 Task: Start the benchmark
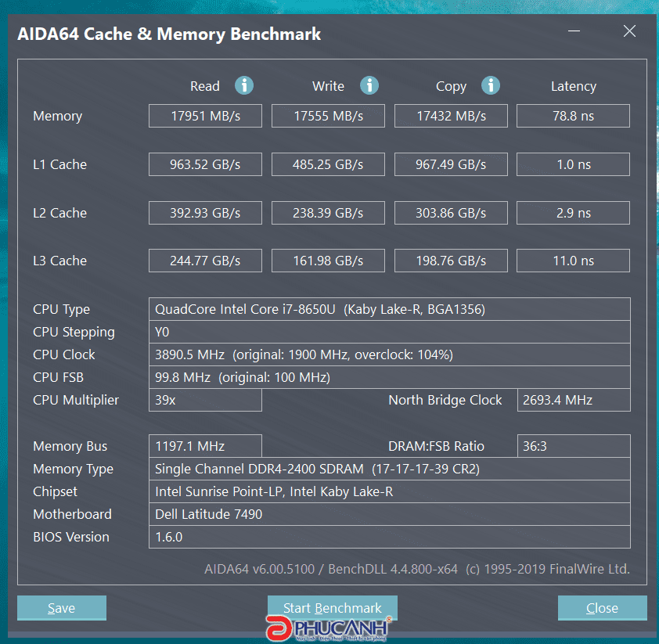click(333, 607)
